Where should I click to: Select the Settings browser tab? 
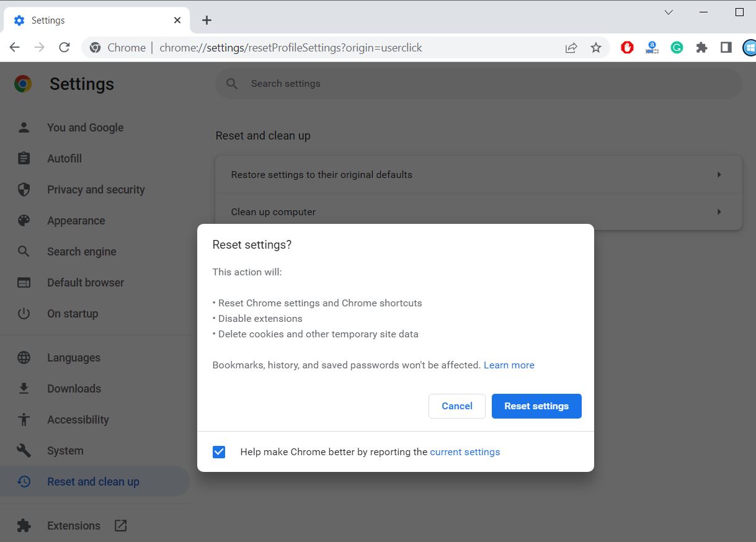click(93, 20)
